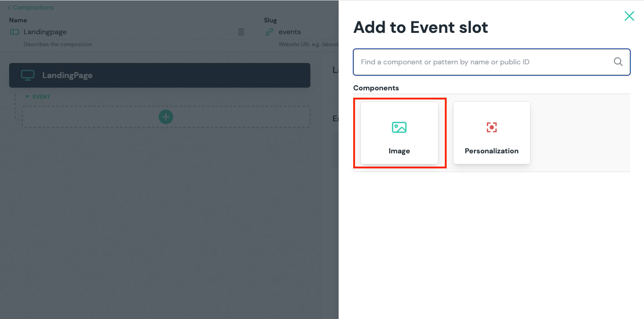Click the Components section heading

click(x=376, y=88)
